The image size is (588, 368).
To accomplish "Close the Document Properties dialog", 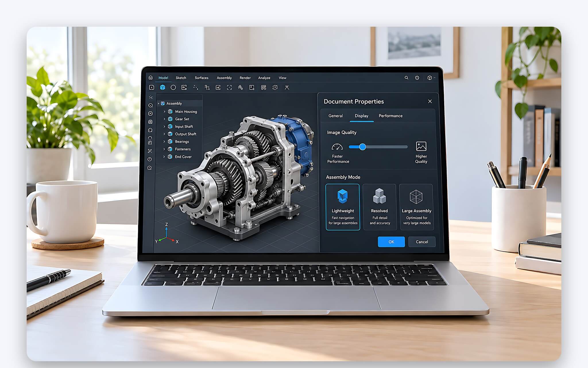I will coord(430,101).
